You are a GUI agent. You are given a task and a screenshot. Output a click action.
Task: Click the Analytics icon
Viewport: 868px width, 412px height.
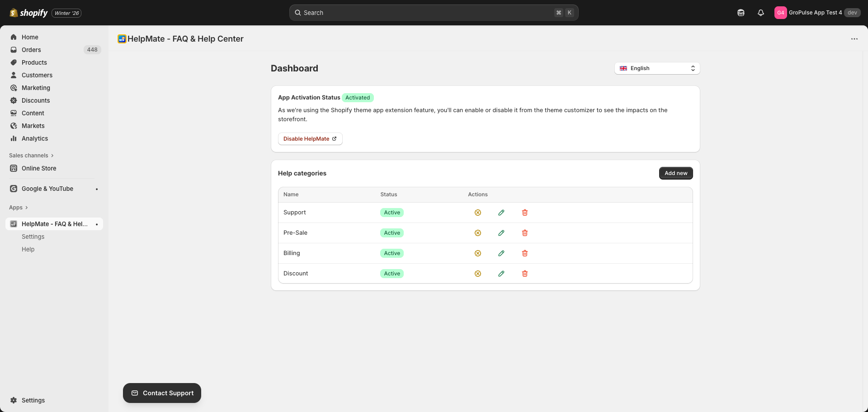click(x=14, y=138)
